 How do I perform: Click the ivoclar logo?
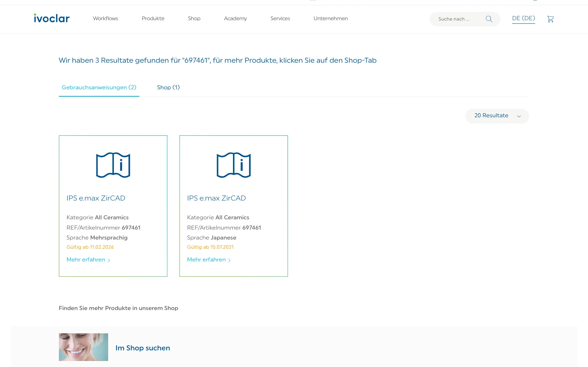(x=52, y=18)
